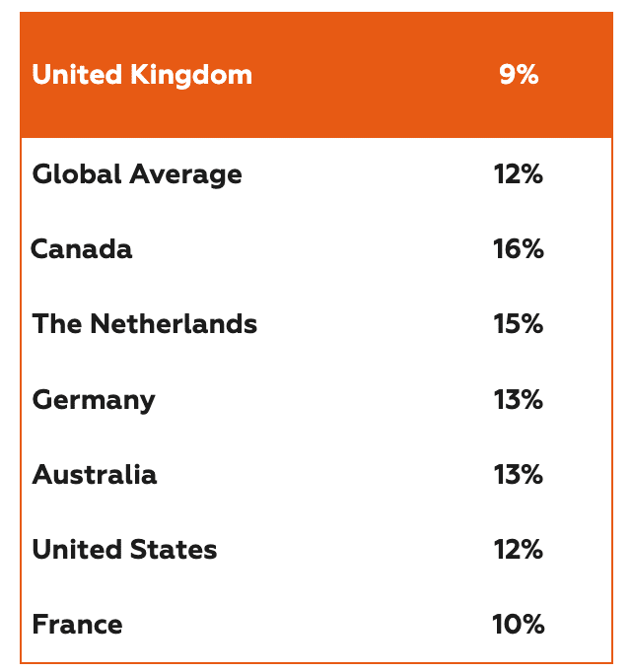Select Germany's 13% value
The image size is (631, 672).
519,399
